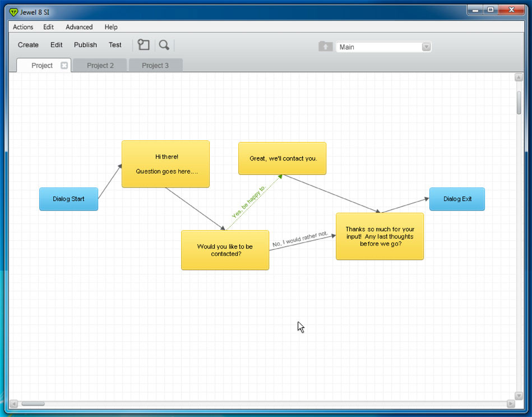
Task: Switch to the Project 3 tab
Action: (x=155, y=66)
